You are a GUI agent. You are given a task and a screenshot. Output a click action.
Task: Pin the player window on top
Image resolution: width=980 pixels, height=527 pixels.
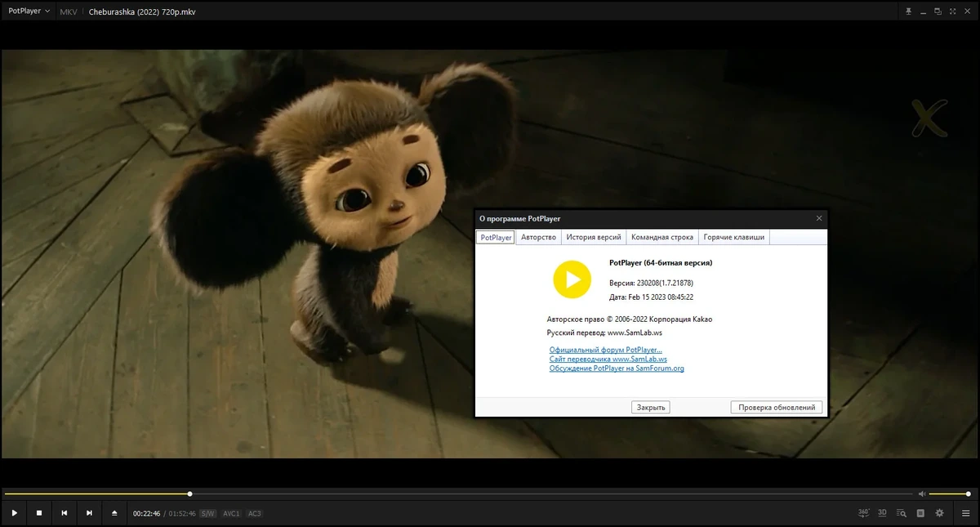tap(908, 11)
